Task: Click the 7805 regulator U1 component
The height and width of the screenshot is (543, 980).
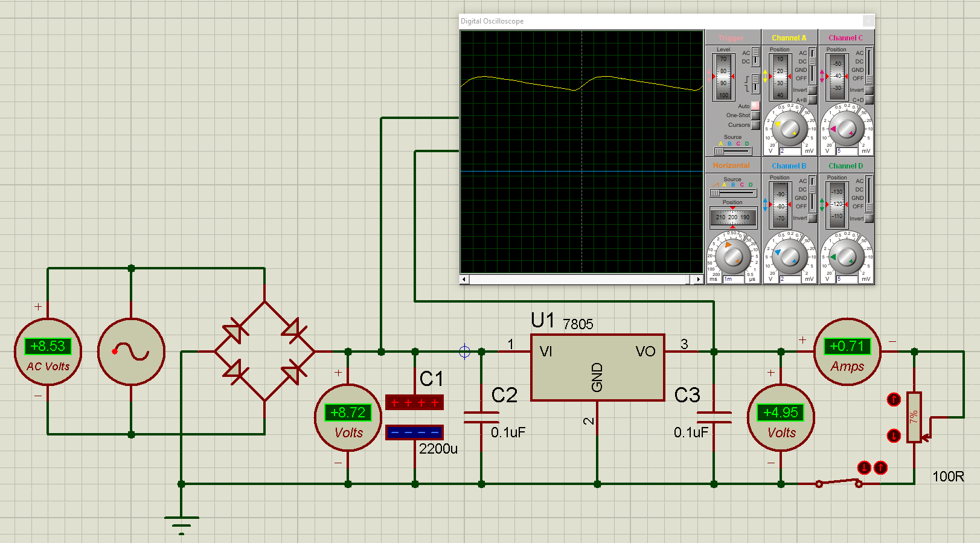Action: click(597, 367)
